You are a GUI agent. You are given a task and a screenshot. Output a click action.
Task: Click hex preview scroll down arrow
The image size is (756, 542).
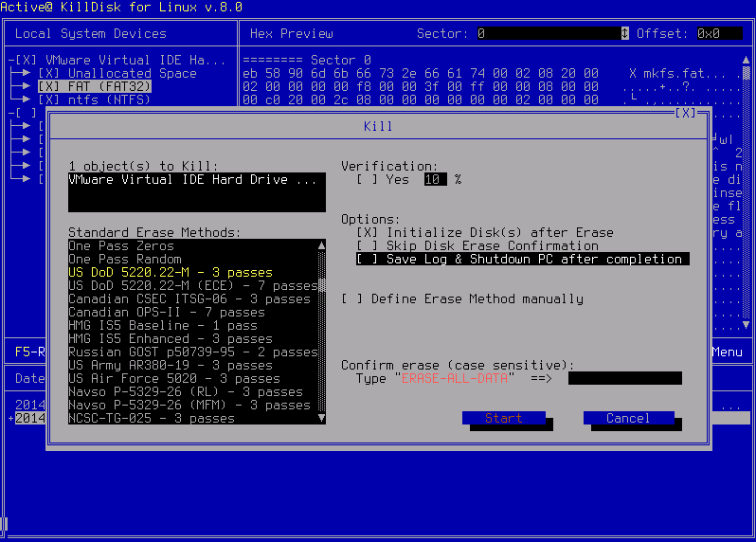tap(746, 325)
